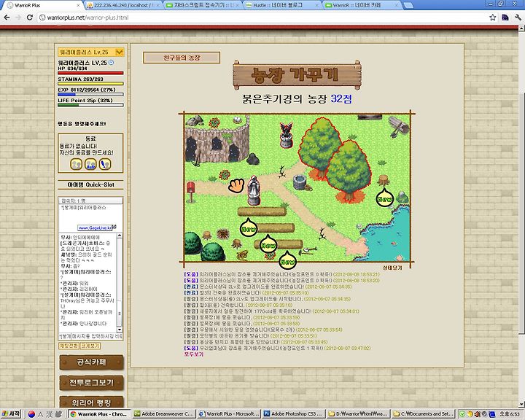Switch to the Hustle 네이버 블로그 tab
Image resolution: width=525 pixels, height=420 pixels.
282,5
